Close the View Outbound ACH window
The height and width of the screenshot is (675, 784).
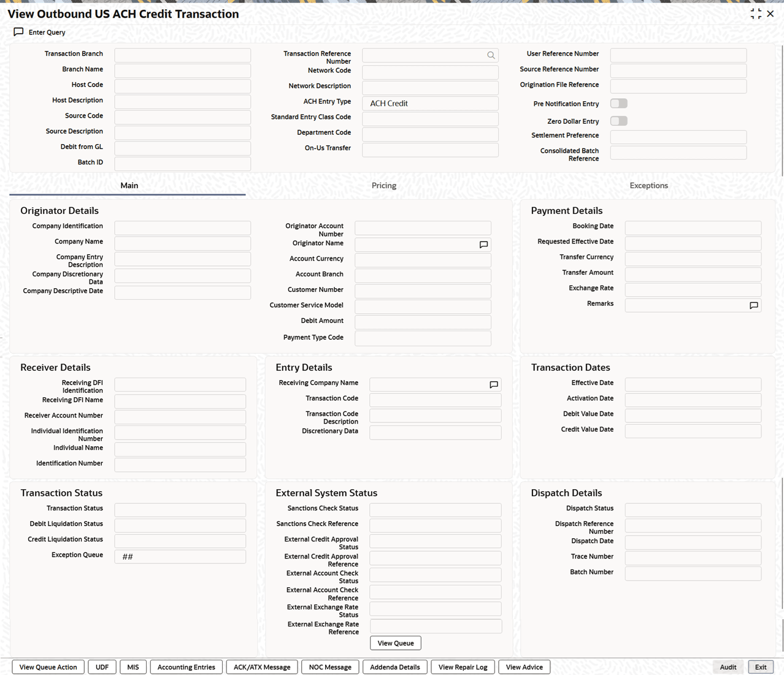(x=771, y=13)
